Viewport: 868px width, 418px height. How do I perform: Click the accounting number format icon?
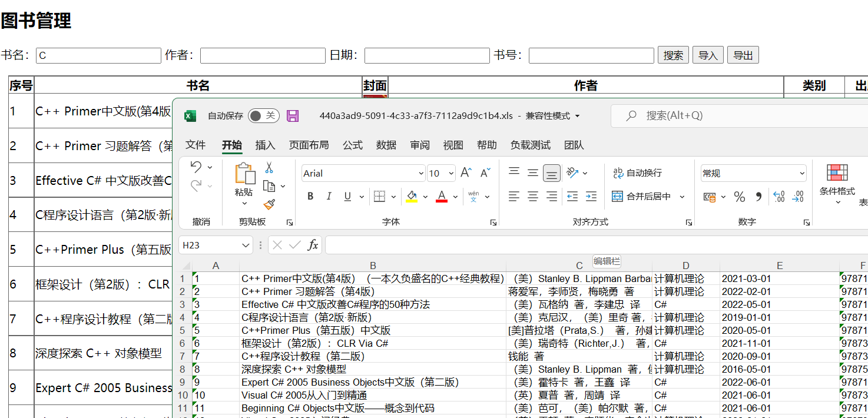pyautogui.click(x=710, y=197)
